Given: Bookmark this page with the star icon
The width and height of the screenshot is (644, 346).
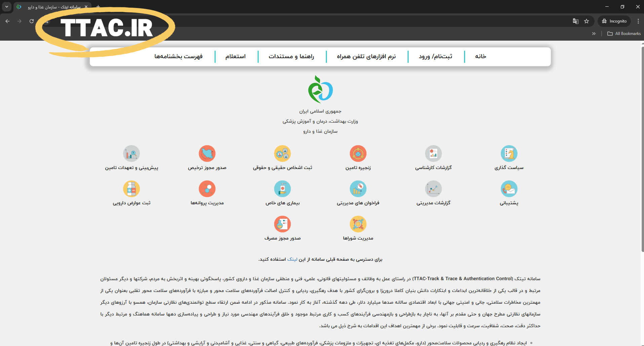Looking at the screenshot, I should [586, 21].
